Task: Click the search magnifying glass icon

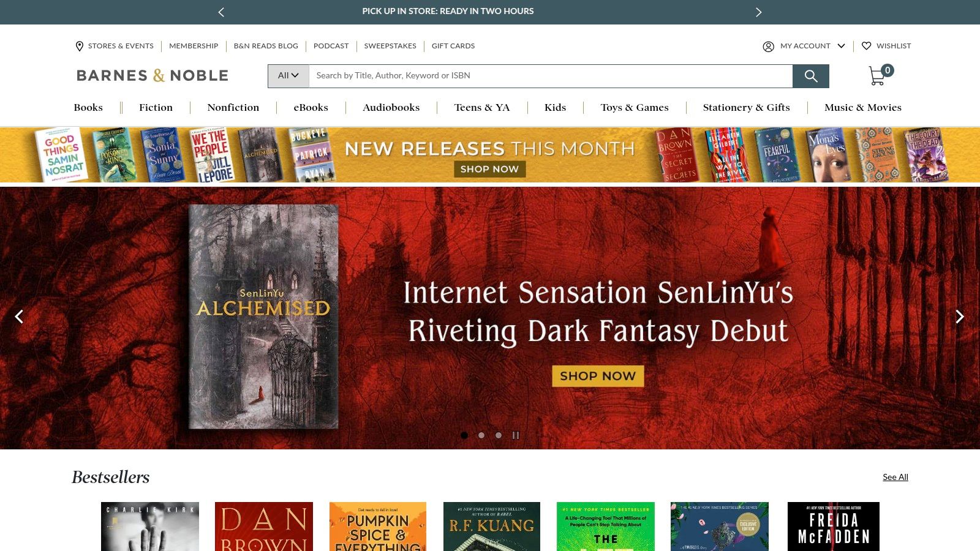Action: [811, 76]
